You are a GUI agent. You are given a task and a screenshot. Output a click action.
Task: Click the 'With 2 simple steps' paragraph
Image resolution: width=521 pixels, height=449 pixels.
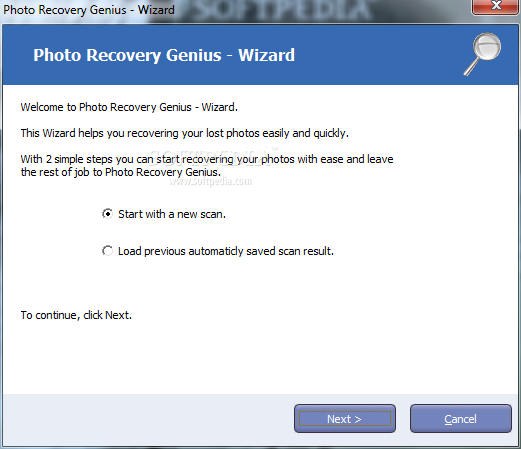pyautogui.click(x=207, y=165)
